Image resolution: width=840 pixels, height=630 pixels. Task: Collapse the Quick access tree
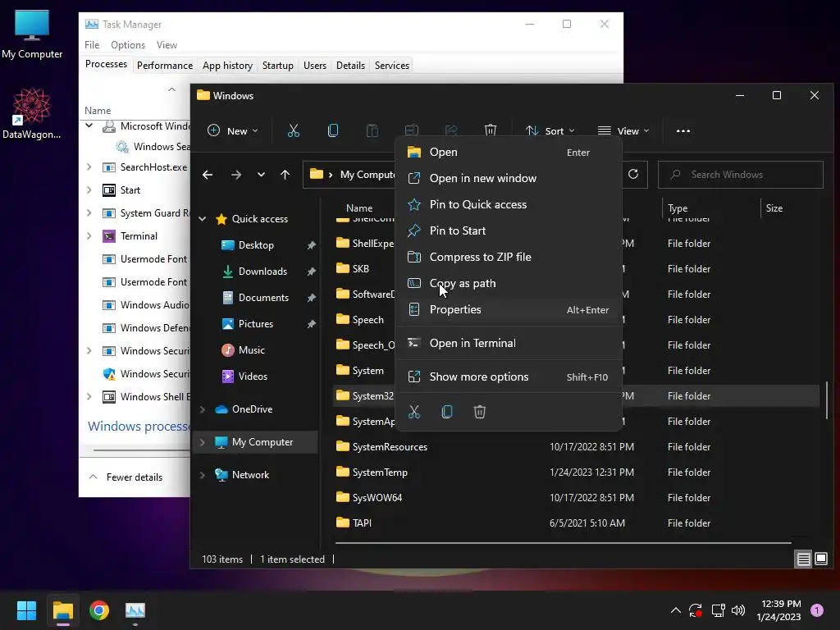point(203,218)
